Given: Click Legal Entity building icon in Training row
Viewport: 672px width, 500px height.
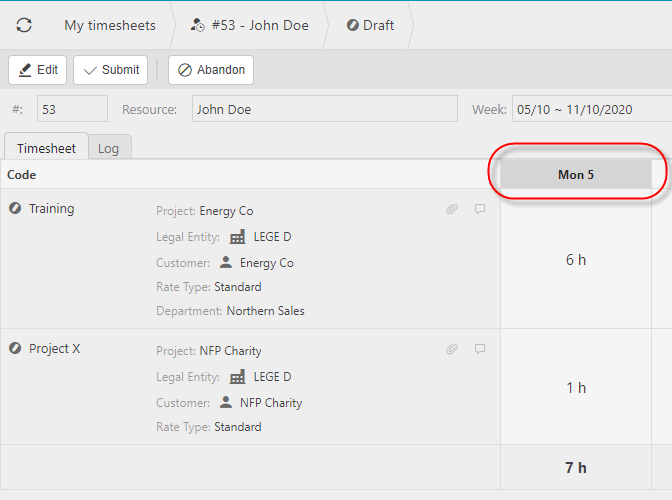Looking at the screenshot, I should [x=237, y=237].
